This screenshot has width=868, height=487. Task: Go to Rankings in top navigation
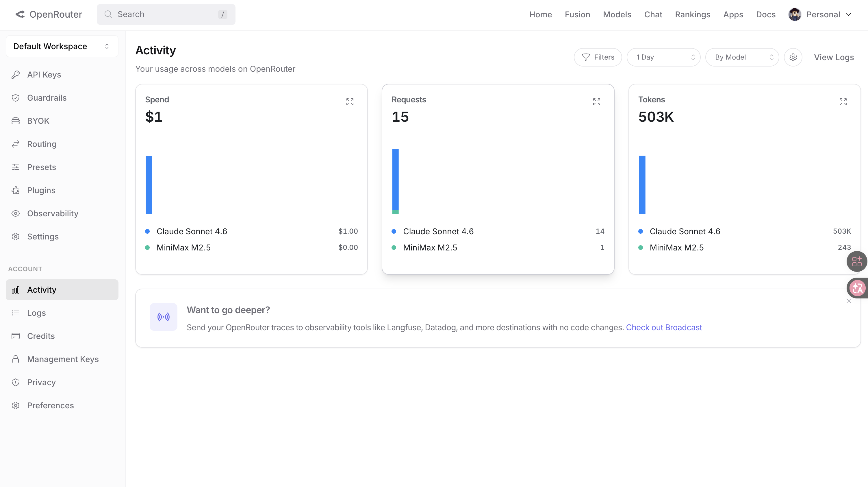tap(692, 14)
